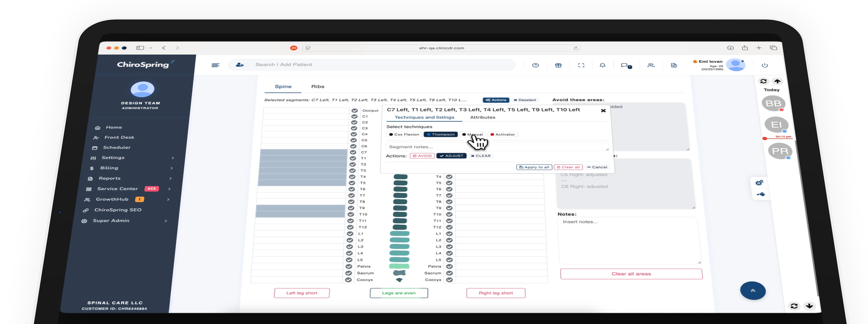Open the help question mark icon
Viewport: 868px width, 324px height.
[x=535, y=65]
